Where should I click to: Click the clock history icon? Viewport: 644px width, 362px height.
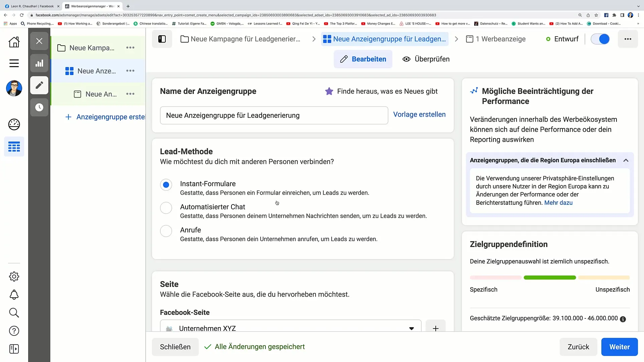click(39, 107)
